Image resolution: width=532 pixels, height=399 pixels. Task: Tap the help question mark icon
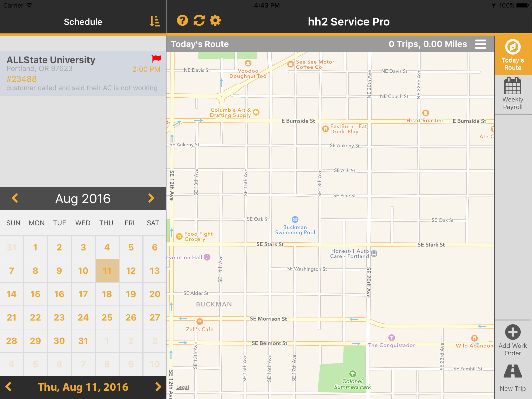[182, 21]
